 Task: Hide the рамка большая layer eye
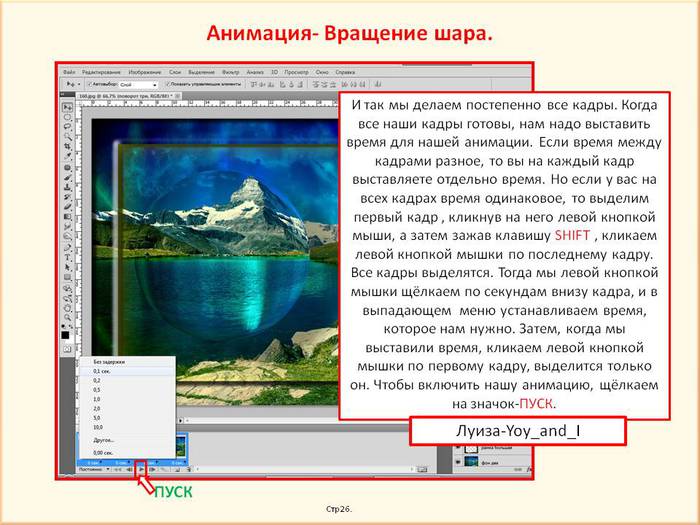click(458, 447)
